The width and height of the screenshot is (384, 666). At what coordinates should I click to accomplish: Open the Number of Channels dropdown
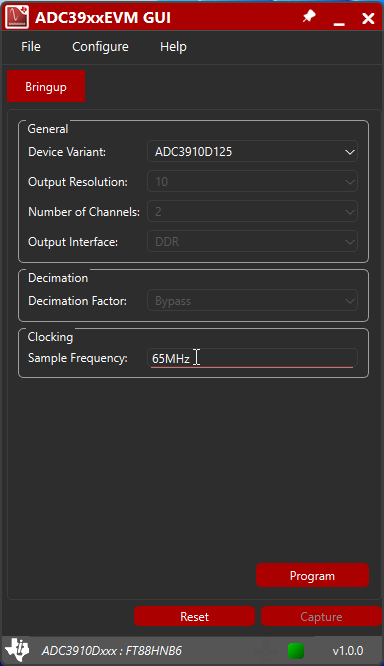(252, 212)
